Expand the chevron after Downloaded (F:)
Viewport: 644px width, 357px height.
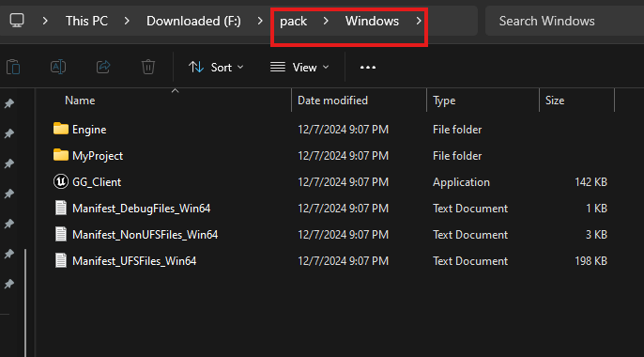259,21
